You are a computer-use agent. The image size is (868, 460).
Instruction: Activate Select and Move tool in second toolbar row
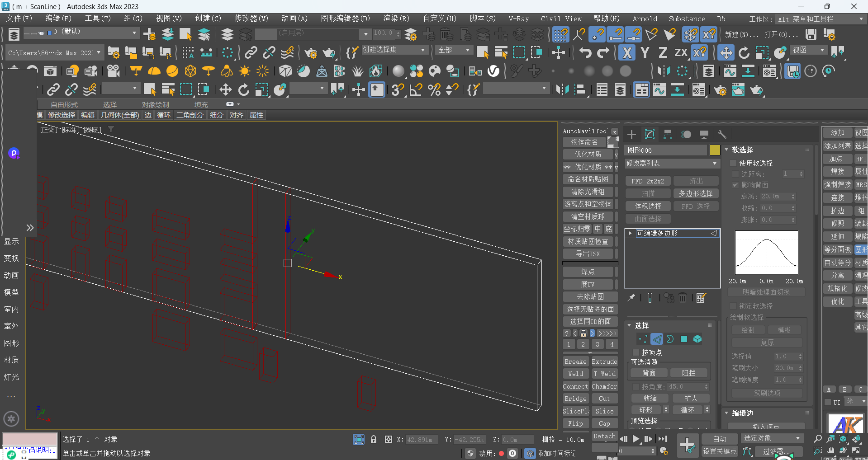(726, 53)
